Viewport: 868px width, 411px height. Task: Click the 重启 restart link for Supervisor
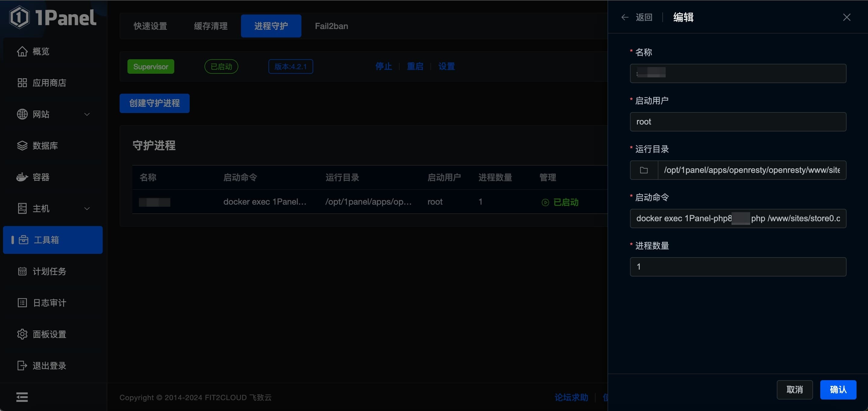(x=415, y=66)
